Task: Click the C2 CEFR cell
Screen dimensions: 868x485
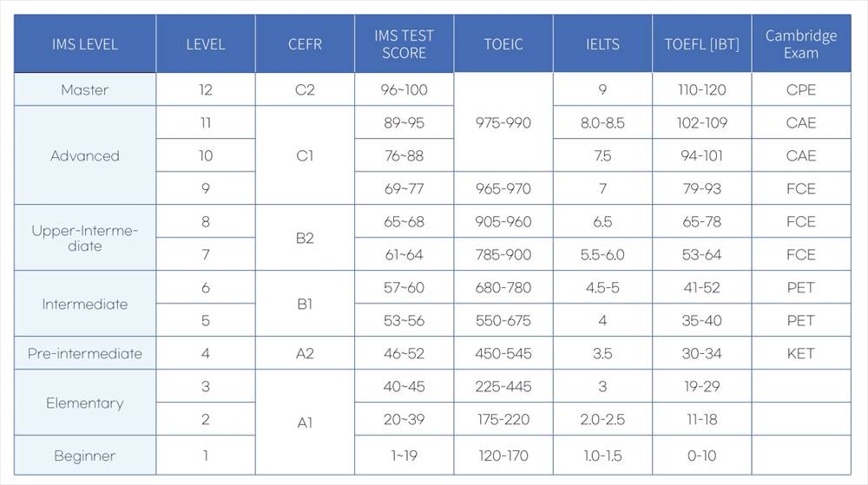Action: point(305,89)
